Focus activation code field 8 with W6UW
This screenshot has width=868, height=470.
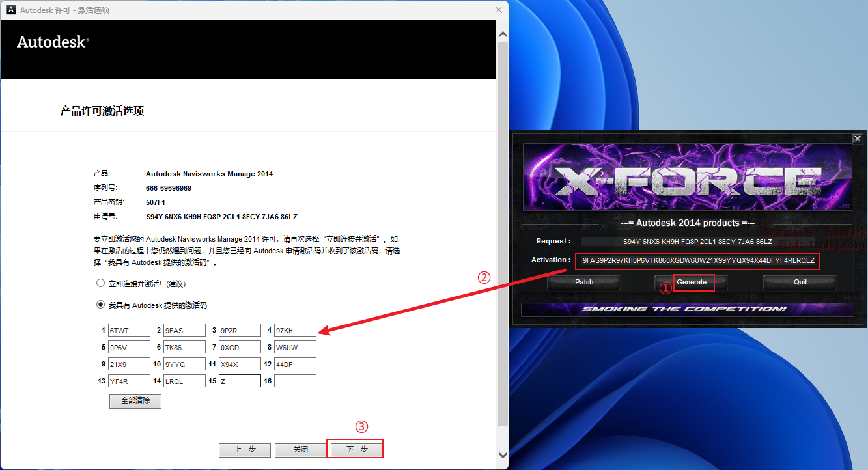(295, 347)
